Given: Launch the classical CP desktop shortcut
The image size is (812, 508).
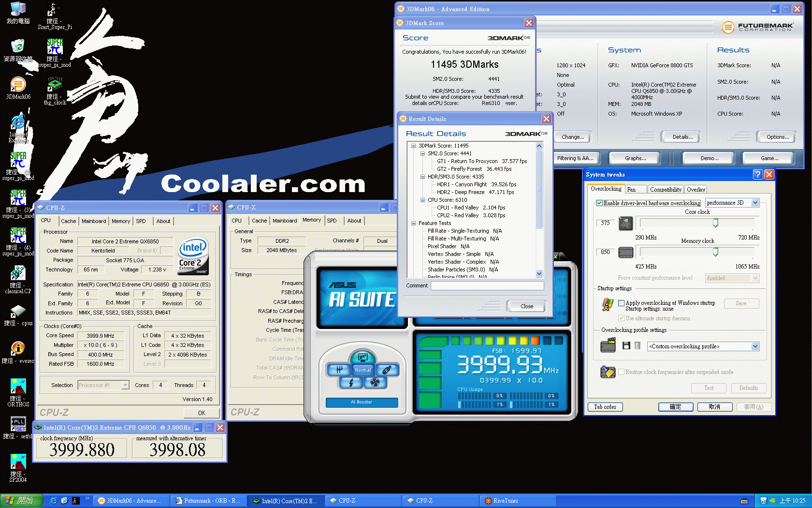Looking at the screenshot, I should tap(18, 280).
